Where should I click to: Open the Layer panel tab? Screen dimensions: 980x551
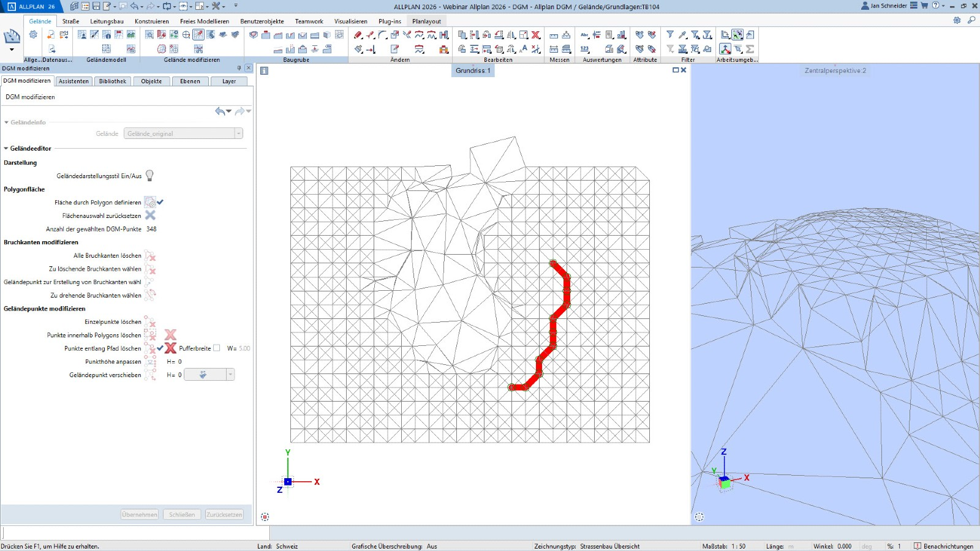click(229, 81)
